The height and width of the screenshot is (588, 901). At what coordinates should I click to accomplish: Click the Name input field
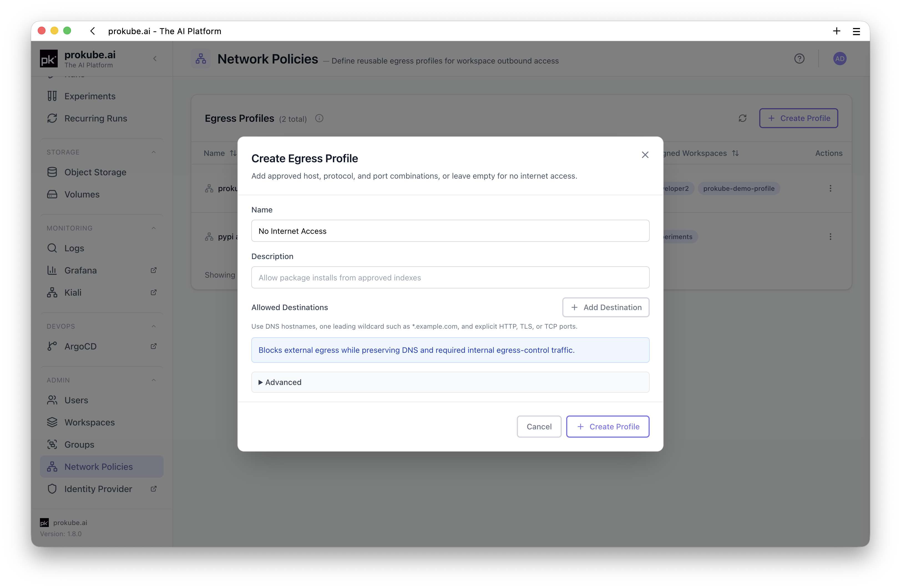coord(450,231)
